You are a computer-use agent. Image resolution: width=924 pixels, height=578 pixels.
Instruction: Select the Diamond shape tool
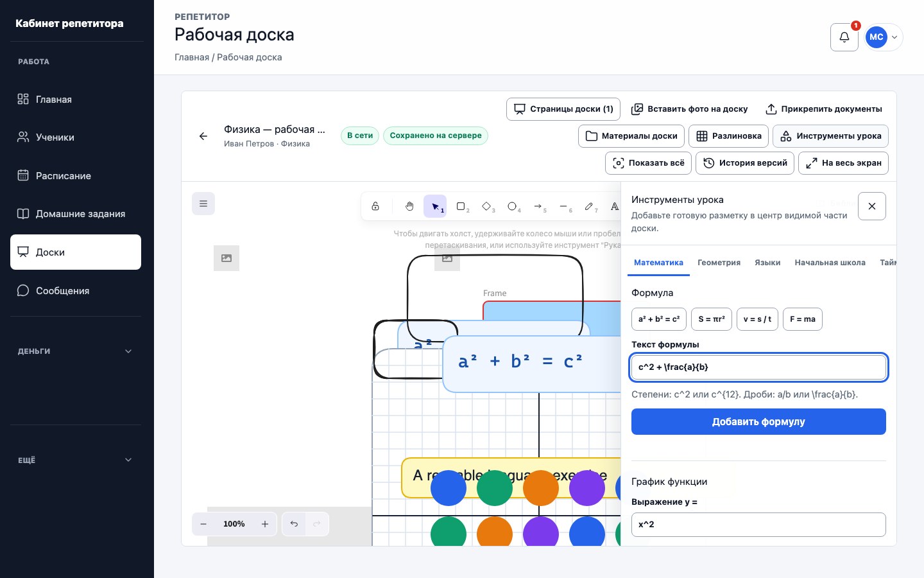486,206
